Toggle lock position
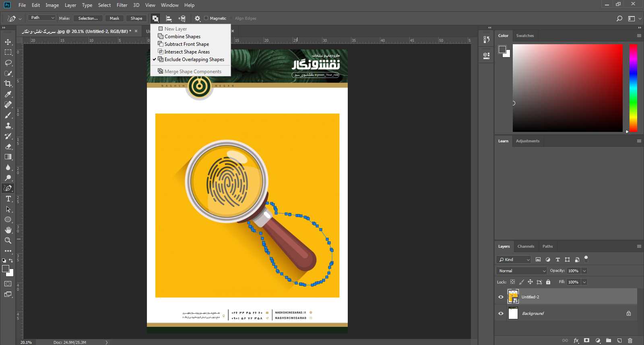 pyautogui.click(x=530, y=282)
